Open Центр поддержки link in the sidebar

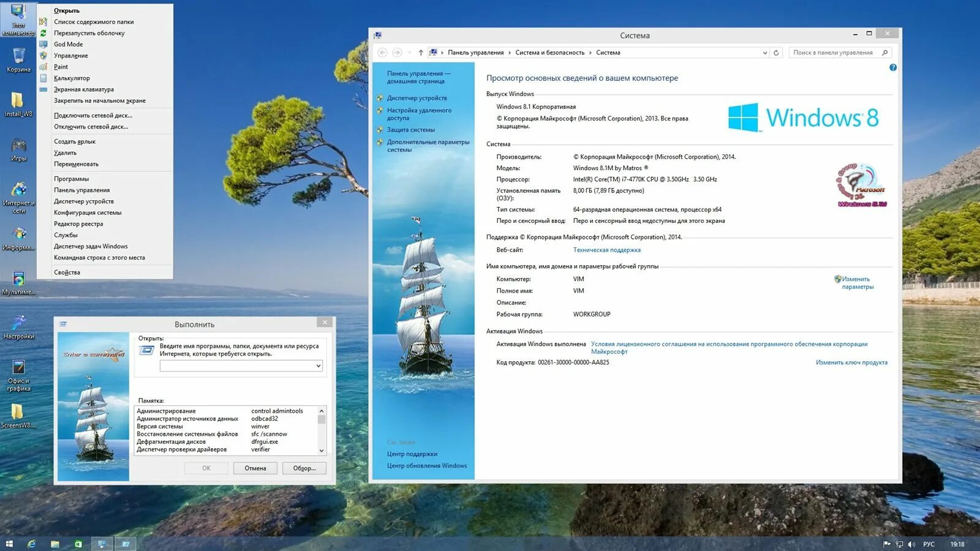tap(412, 454)
